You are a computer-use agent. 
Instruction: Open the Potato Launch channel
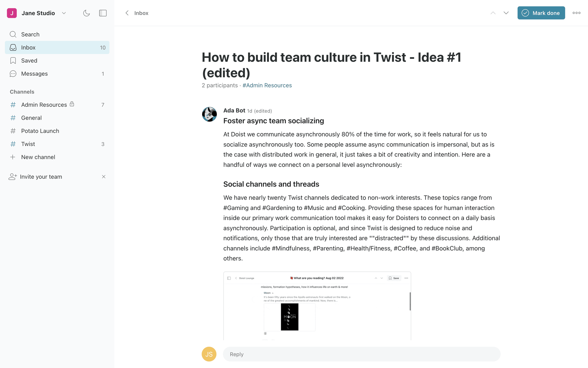57,131
